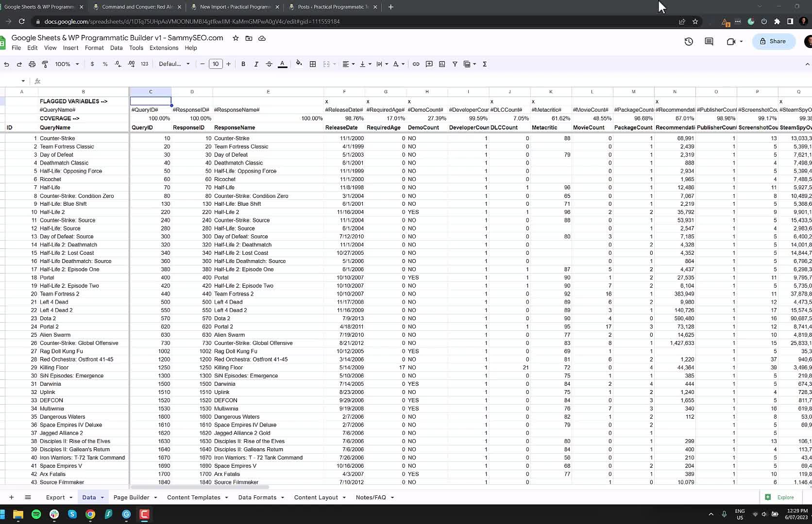The image size is (812, 524).
Task: Check the cloud document status
Action: (x=262, y=38)
